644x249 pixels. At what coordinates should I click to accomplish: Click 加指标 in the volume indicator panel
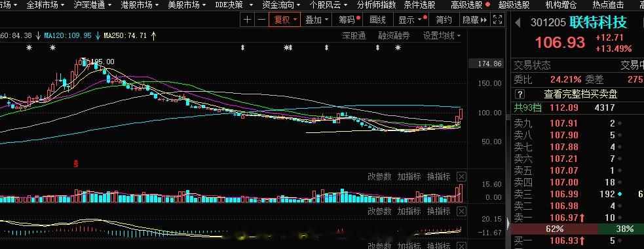pyautogui.click(x=409, y=177)
